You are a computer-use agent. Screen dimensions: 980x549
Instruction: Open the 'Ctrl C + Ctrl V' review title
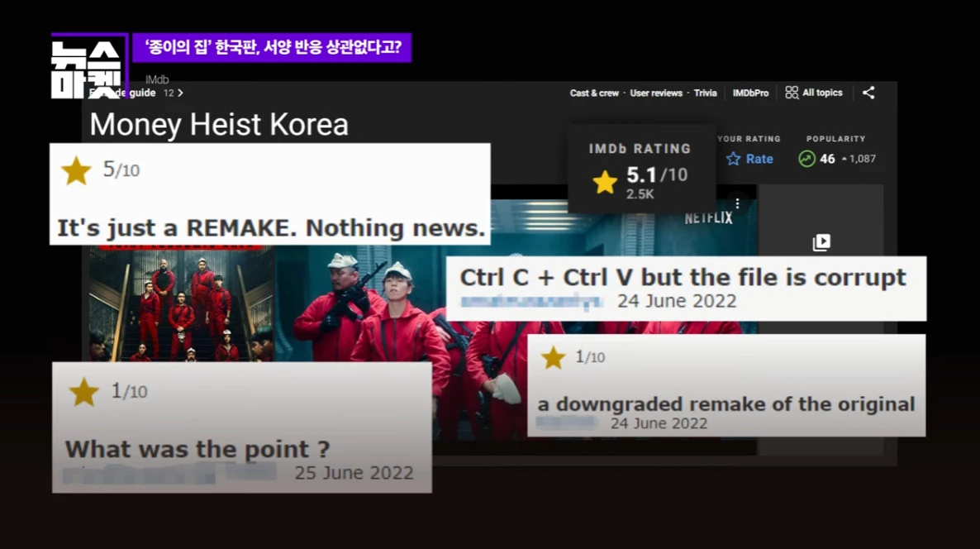point(683,278)
